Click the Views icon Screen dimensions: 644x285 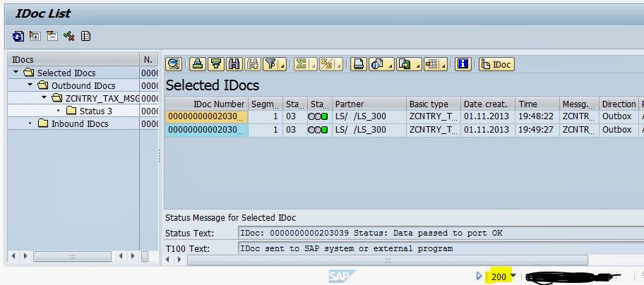376,64
